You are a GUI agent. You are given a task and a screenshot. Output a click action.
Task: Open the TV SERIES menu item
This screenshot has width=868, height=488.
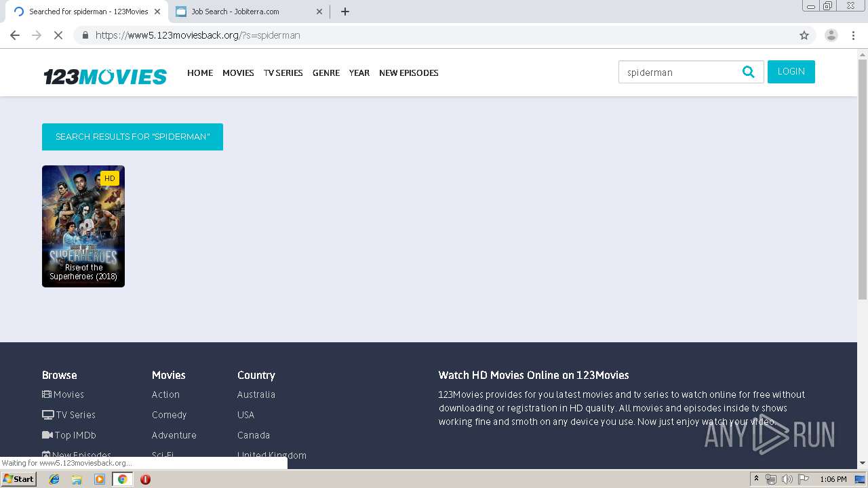point(283,73)
